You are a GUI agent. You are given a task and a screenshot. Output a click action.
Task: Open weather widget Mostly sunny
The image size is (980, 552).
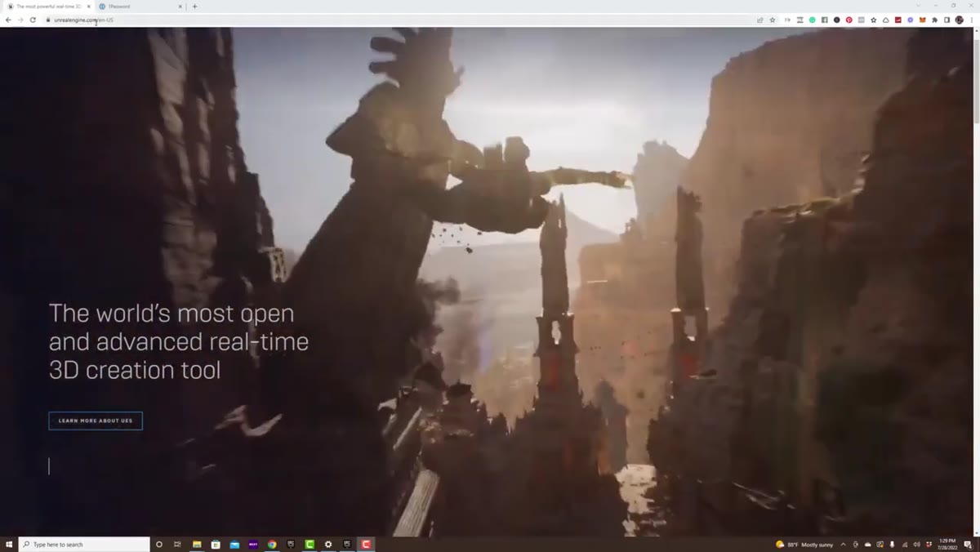click(804, 545)
